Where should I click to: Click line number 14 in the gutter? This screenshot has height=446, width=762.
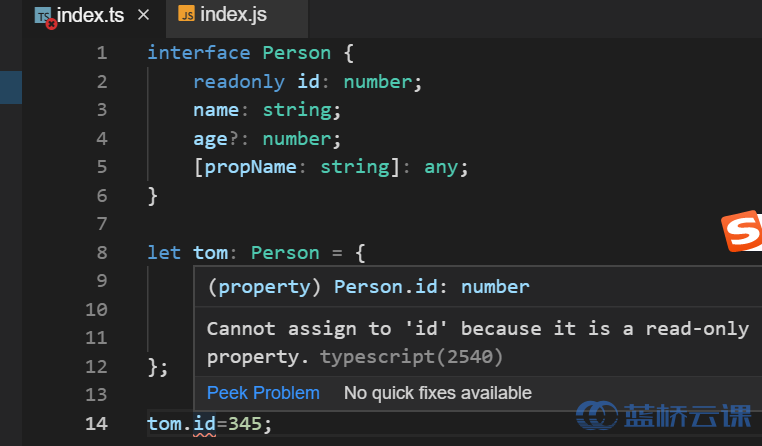[x=97, y=424]
